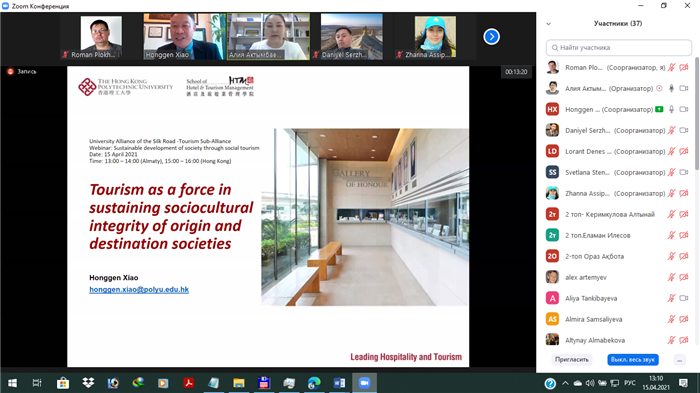Open the more options ellipsis button
The height and width of the screenshot is (393, 700).
click(679, 360)
